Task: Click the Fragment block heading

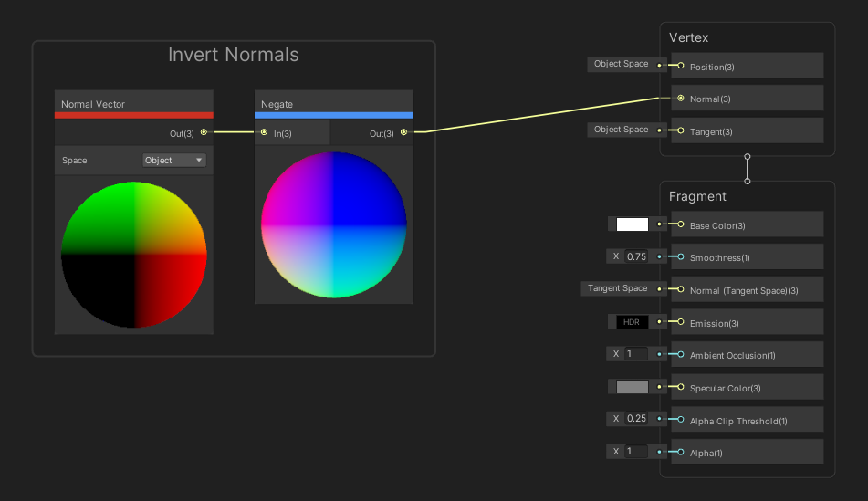Action: (x=698, y=196)
